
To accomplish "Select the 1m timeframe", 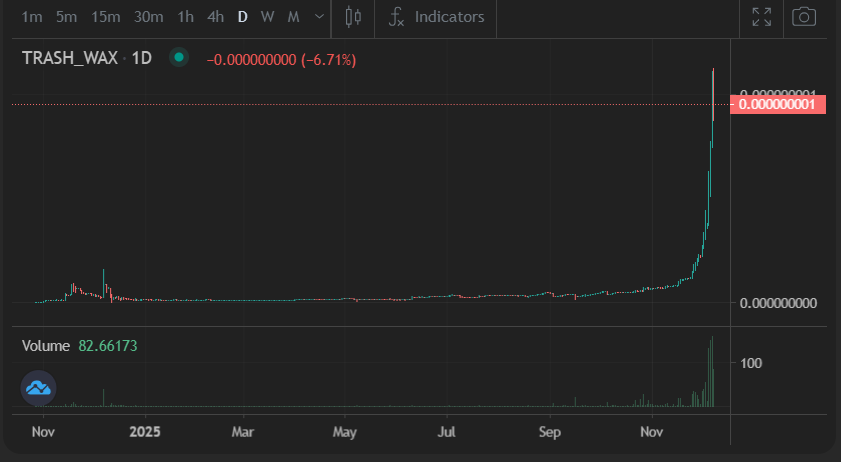I will [x=32, y=17].
